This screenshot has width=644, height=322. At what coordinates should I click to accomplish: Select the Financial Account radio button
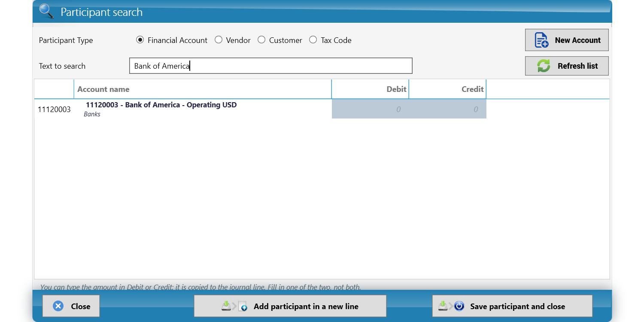(140, 40)
